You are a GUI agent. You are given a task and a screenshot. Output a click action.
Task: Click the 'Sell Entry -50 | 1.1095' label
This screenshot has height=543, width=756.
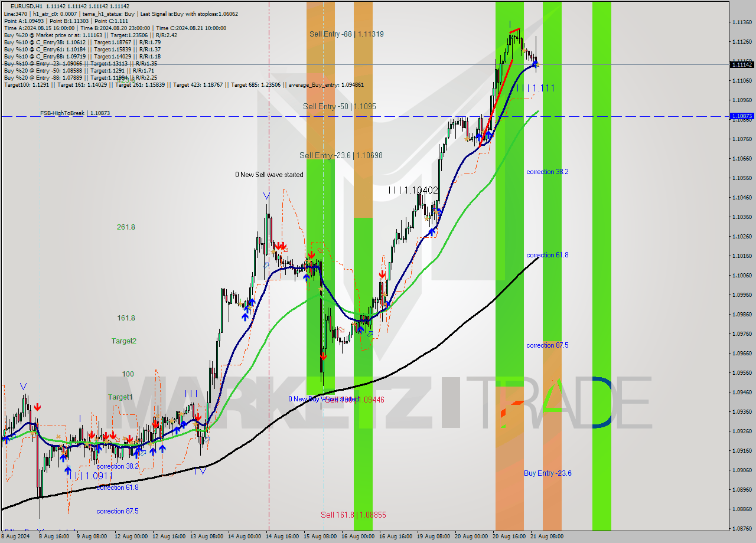tap(340, 106)
